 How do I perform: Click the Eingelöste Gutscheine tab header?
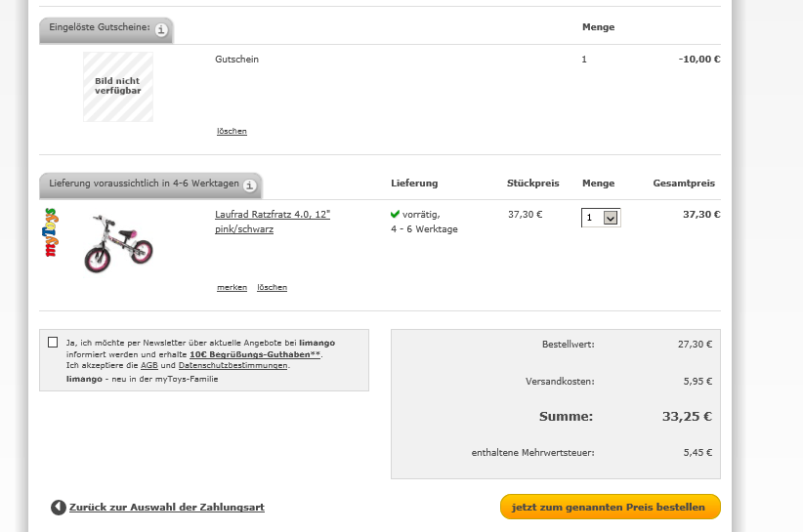pyautogui.click(x=100, y=28)
